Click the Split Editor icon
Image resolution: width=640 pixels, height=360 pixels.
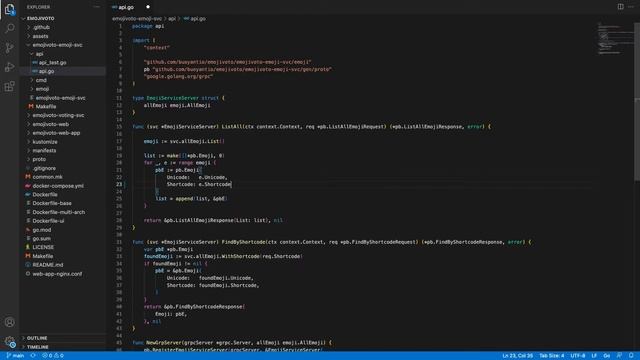click(x=620, y=7)
